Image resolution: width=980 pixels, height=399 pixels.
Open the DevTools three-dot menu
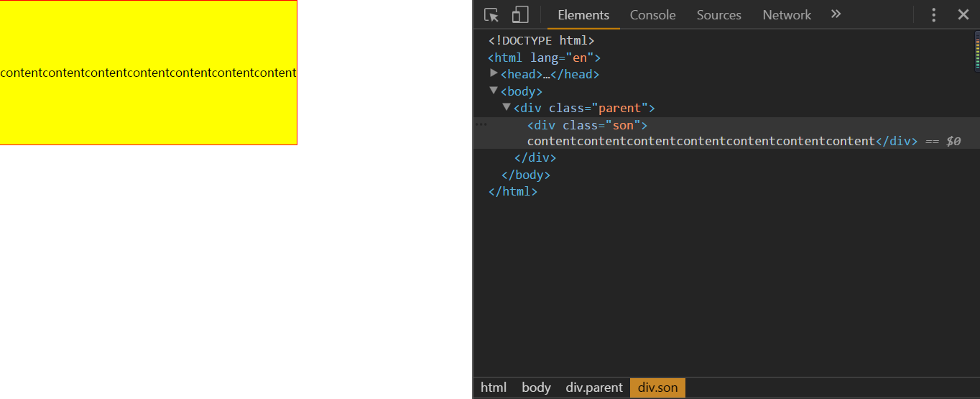934,15
